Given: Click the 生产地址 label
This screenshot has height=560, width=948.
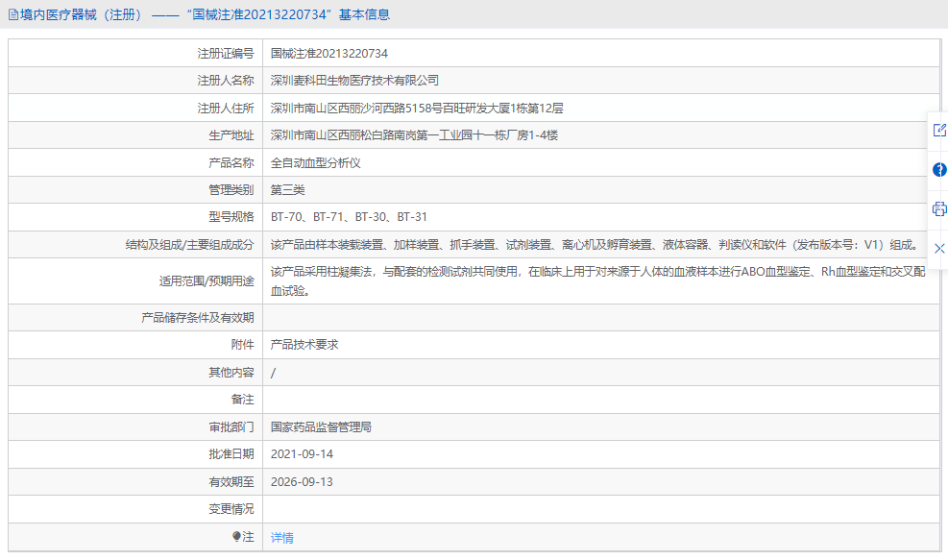Looking at the screenshot, I should (231, 135).
